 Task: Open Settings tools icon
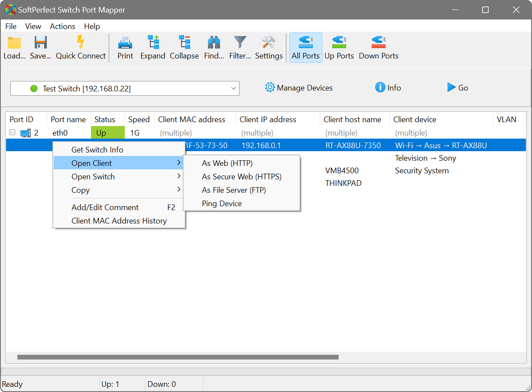point(269,42)
